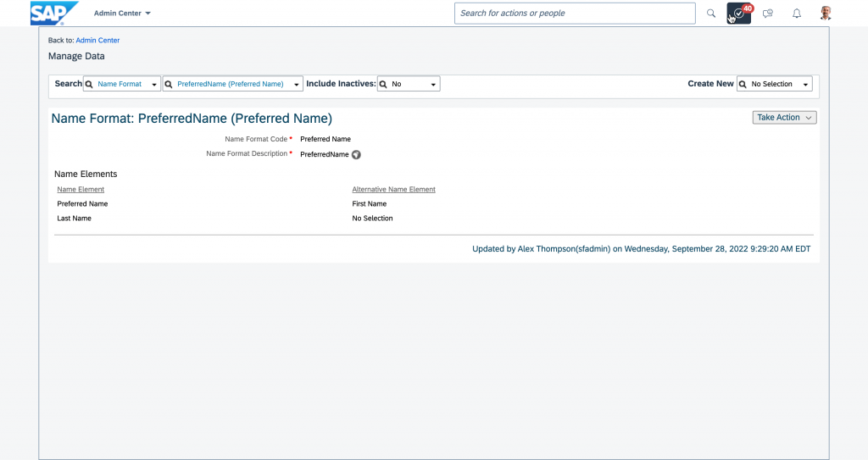Open the Name Format search type dropdown
This screenshot has height=460, width=868.
pos(122,84)
